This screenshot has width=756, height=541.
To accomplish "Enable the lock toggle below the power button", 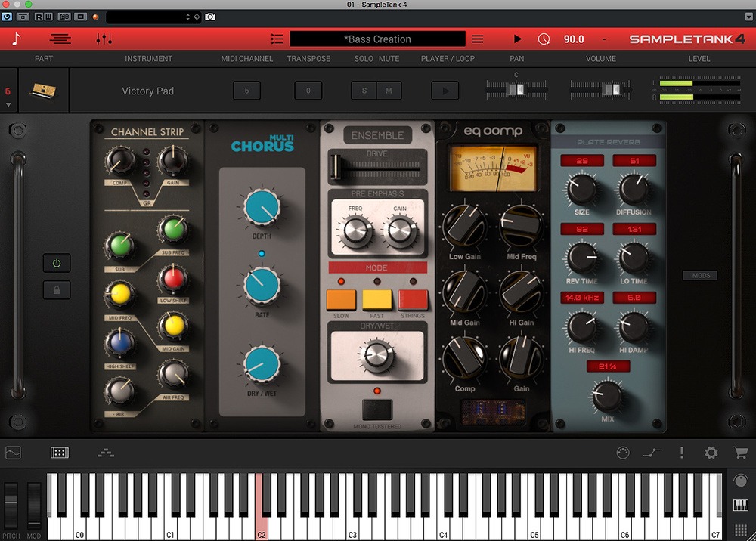I will coord(57,290).
